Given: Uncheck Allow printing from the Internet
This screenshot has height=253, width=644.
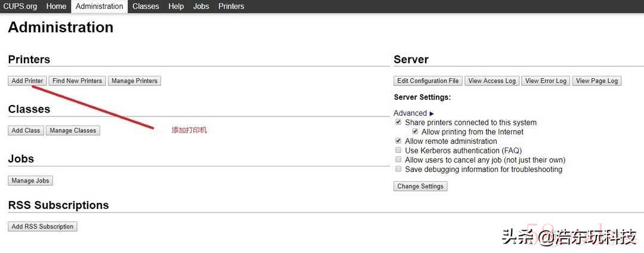Looking at the screenshot, I should (415, 131).
